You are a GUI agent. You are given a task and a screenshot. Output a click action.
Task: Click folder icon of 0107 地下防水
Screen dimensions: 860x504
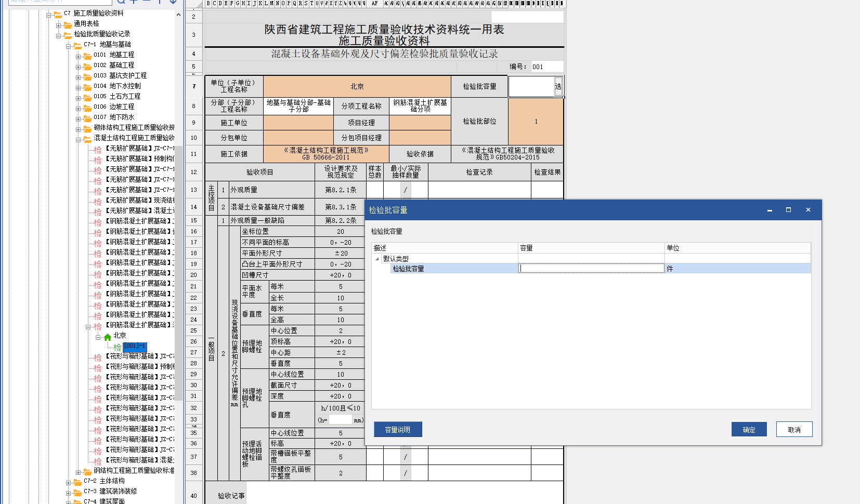(x=87, y=118)
